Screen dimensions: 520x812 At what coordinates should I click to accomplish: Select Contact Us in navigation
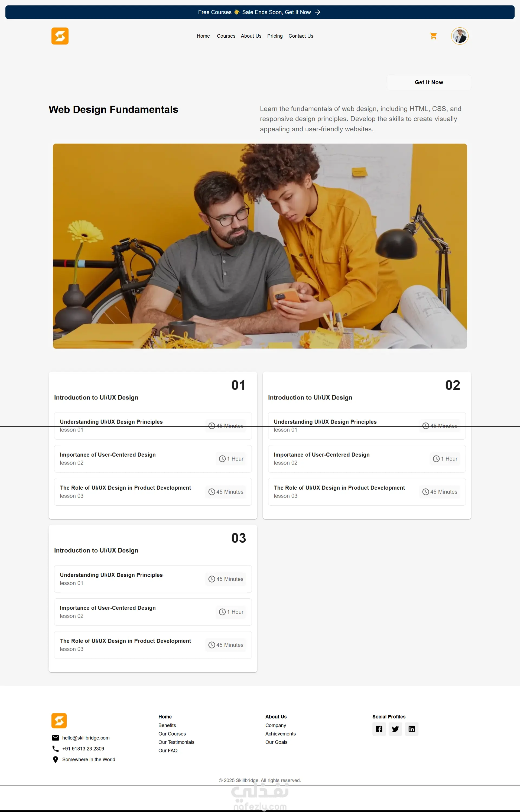[x=301, y=36]
